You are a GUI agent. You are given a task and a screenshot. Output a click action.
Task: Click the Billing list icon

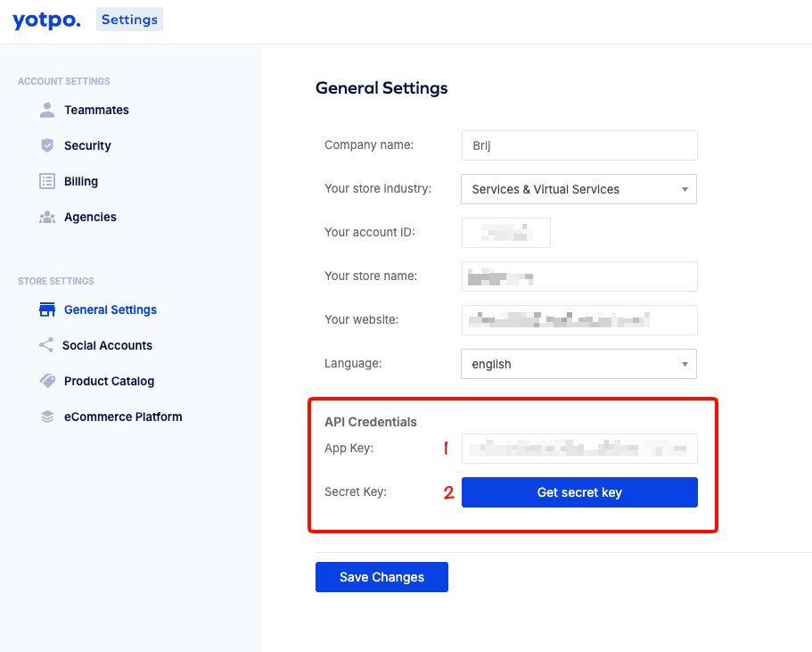(47, 181)
